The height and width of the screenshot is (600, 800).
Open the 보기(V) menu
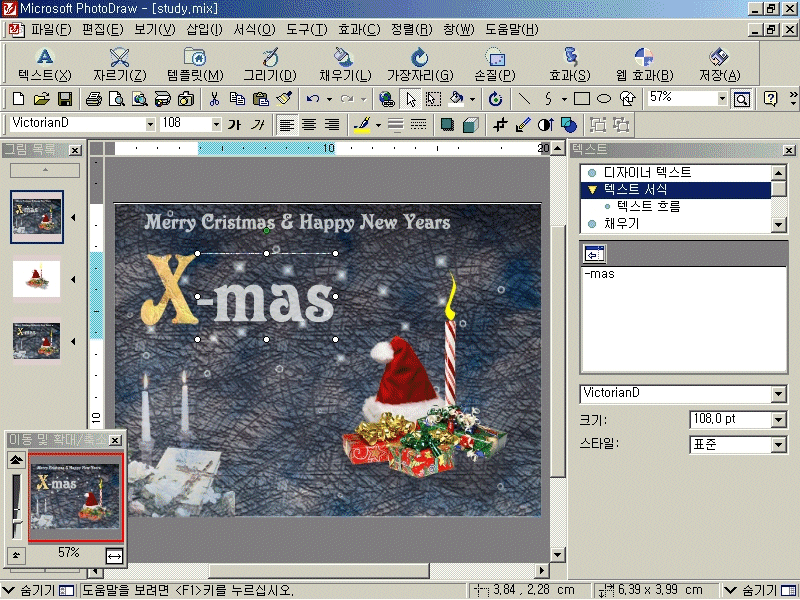click(x=155, y=30)
